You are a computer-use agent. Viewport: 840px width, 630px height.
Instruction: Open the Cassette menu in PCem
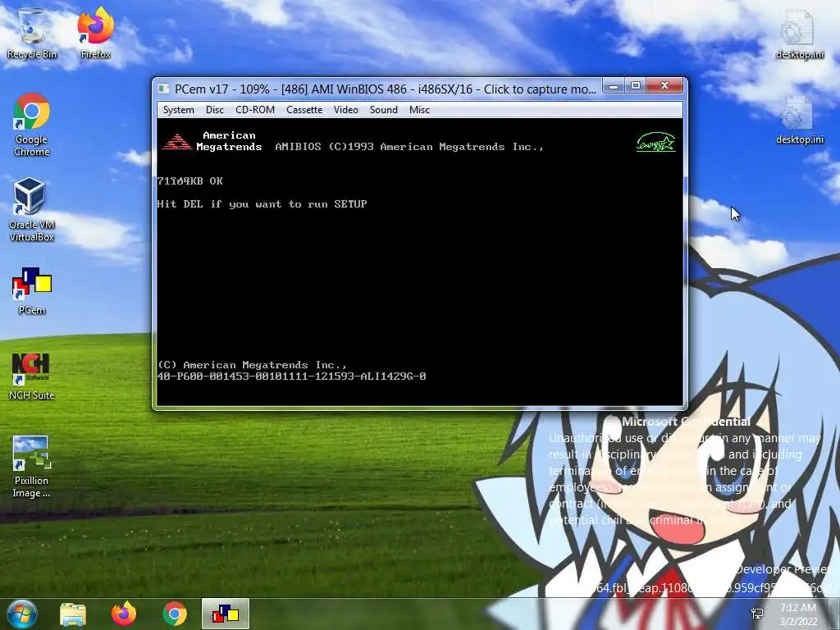304,110
